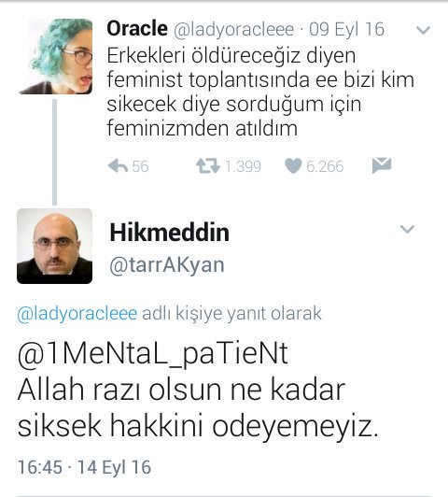The width and height of the screenshot is (448, 497).
Task: Click the reply arrow icon under Oracle's tweet
Action: pos(118,165)
